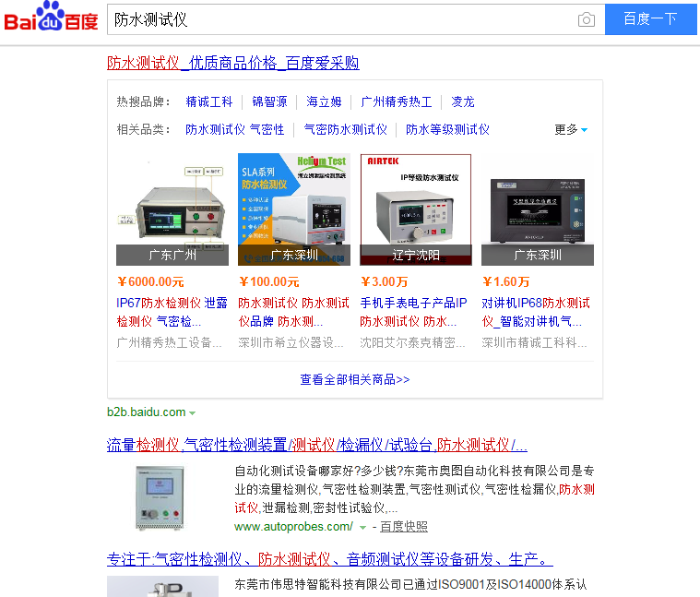The image size is (700, 597).
Task: Select hot brand 广州精秀热工
Action: tap(396, 101)
